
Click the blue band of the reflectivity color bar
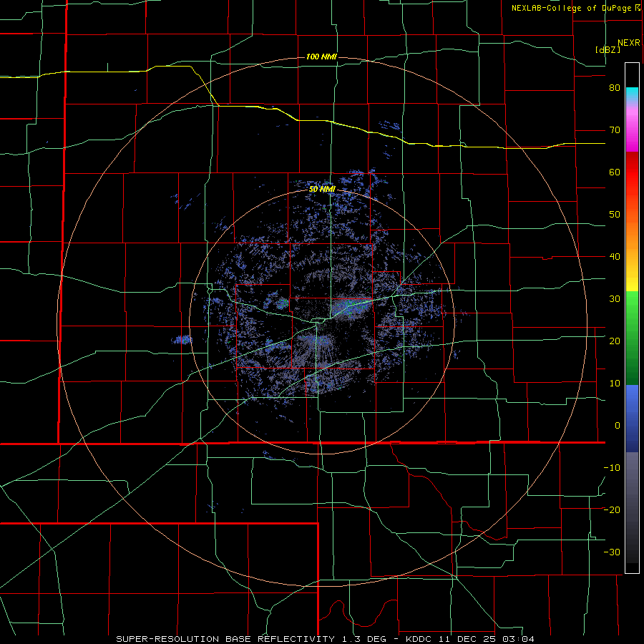click(632, 419)
